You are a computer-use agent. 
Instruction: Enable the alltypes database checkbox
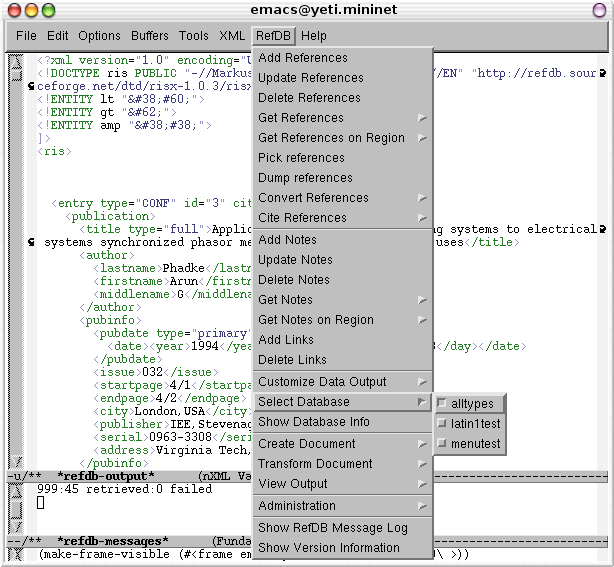(x=442, y=404)
